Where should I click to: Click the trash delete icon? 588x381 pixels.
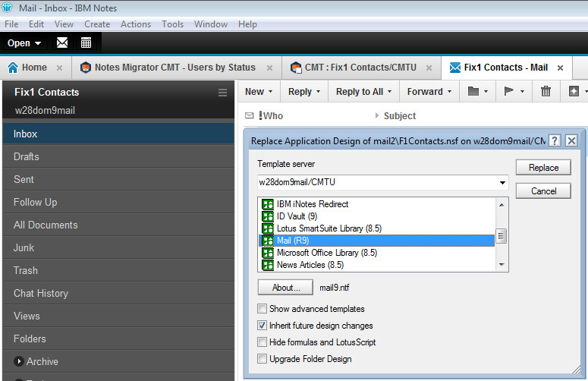[546, 91]
